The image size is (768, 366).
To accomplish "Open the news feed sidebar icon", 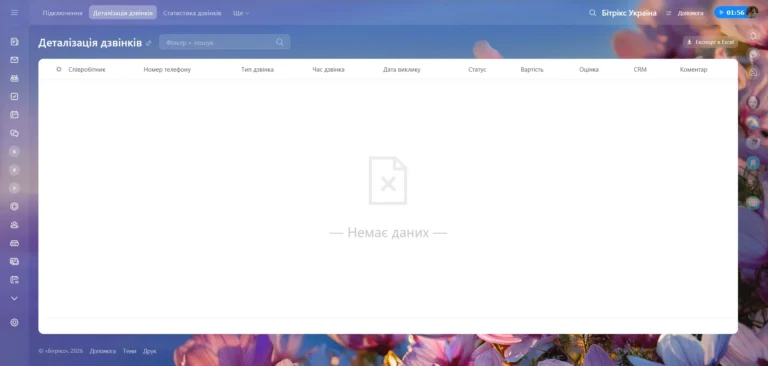I will 14,42.
